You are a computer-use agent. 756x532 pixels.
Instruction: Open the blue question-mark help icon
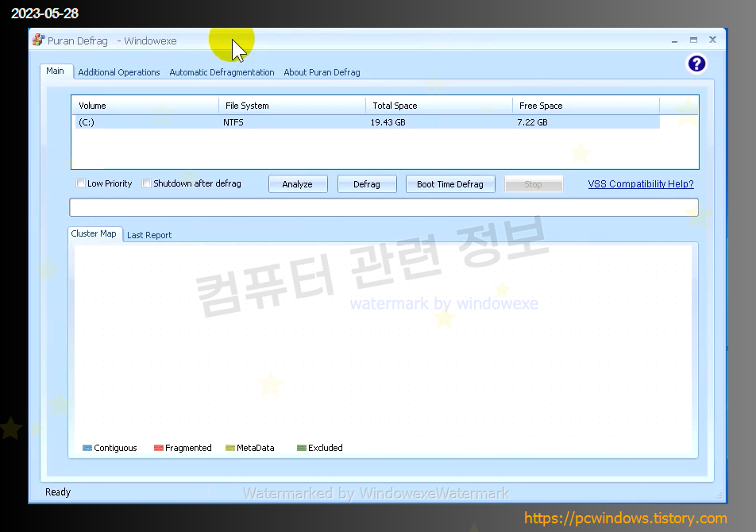[x=696, y=64]
